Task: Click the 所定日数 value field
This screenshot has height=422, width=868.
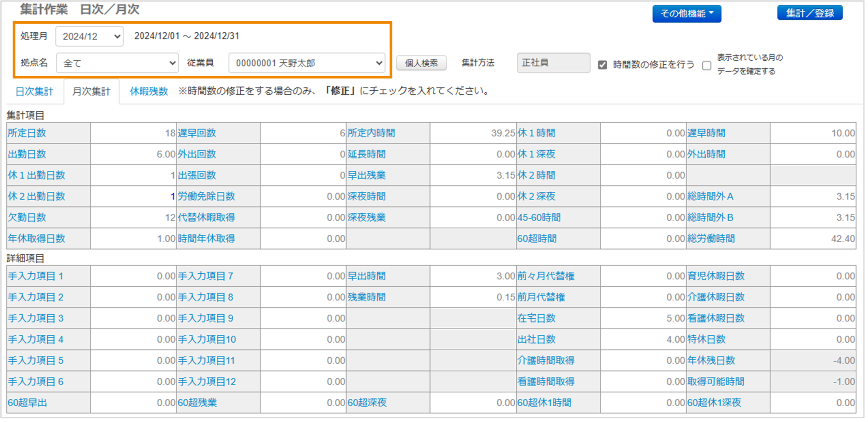Action: point(133,133)
